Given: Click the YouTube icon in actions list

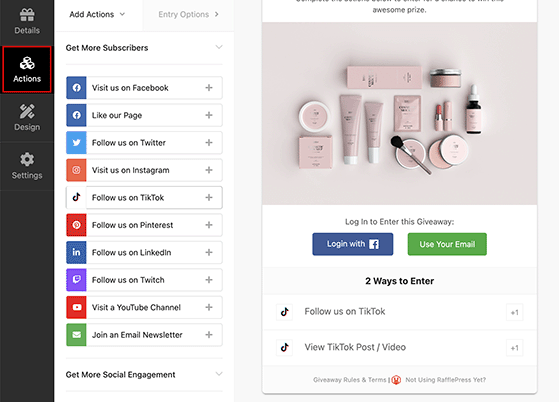Looking at the screenshot, I should pyautogui.click(x=76, y=307).
